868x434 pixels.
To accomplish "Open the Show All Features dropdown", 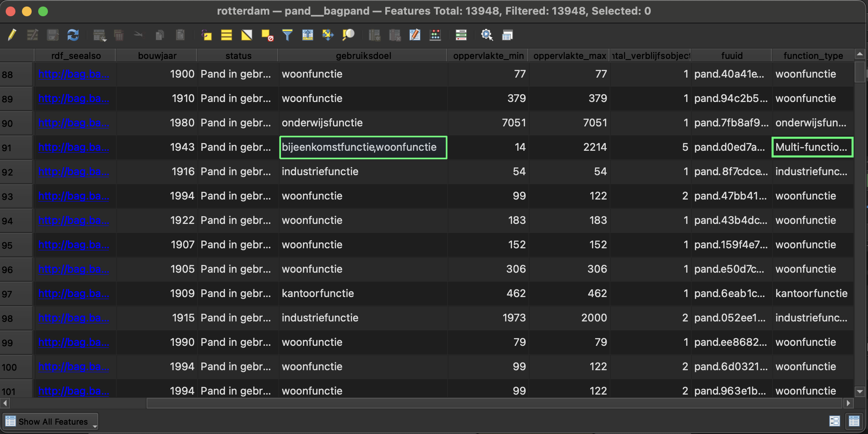I will [x=51, y=422].
